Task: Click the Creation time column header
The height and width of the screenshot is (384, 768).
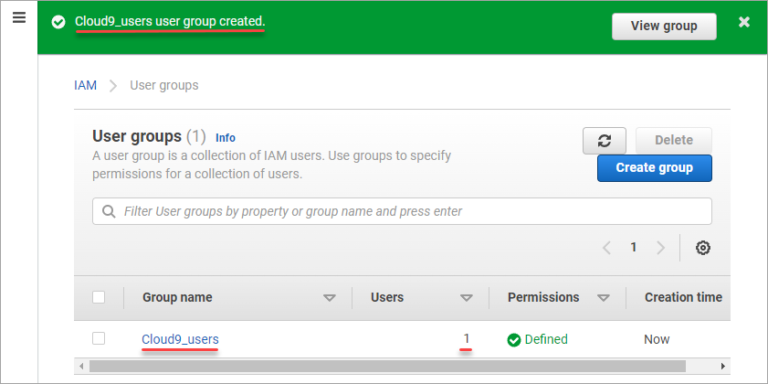Action: [x=683, y=297]
